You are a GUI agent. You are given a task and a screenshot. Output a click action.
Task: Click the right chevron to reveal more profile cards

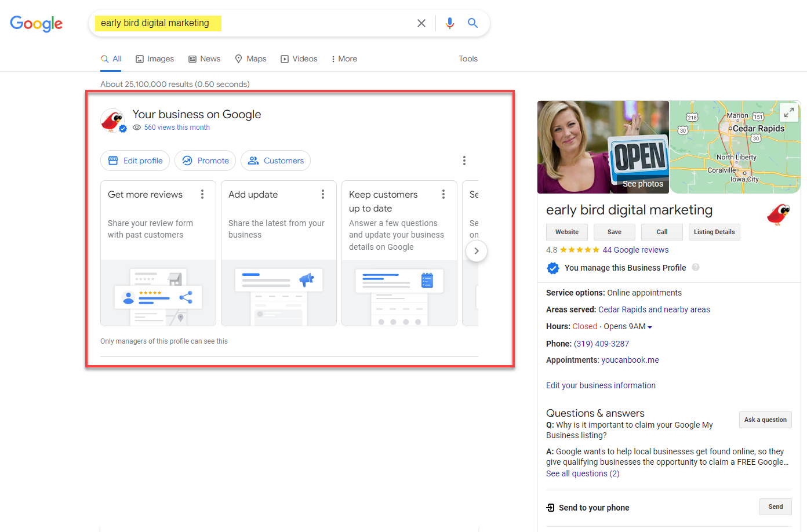tap(477, 250)
